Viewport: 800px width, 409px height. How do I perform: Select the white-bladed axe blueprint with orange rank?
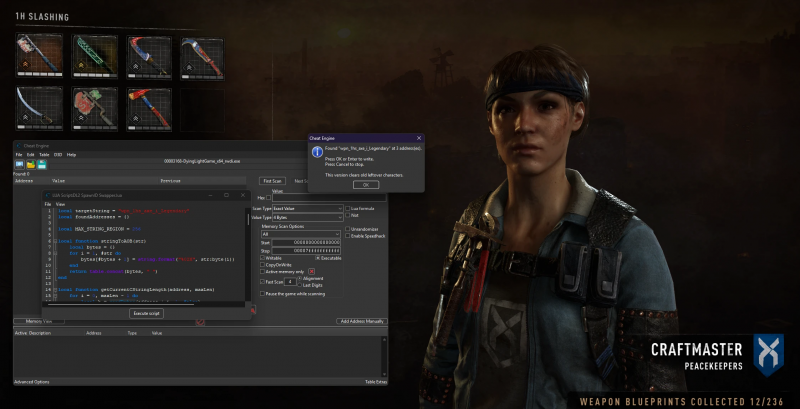pyautogui.click(x=39, y=56)
